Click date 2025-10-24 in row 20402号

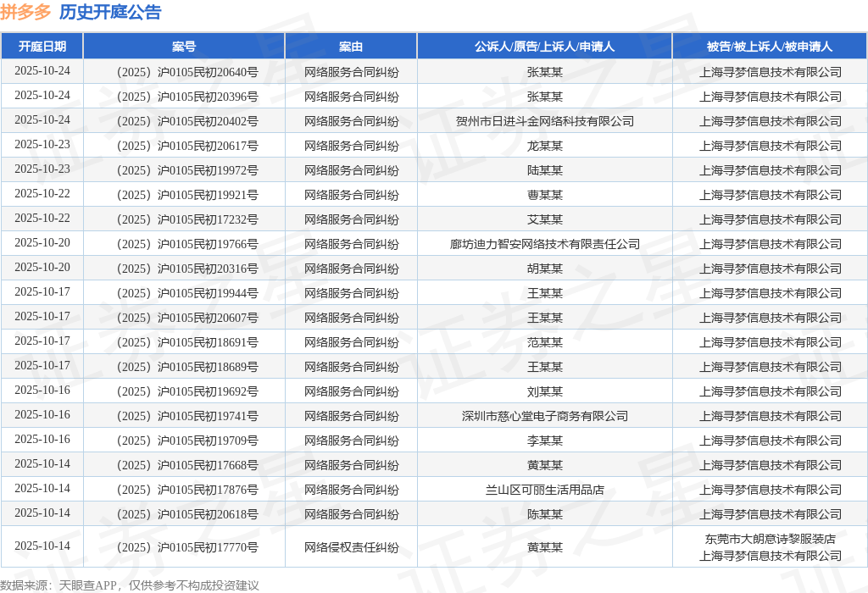tap(42, 120)
